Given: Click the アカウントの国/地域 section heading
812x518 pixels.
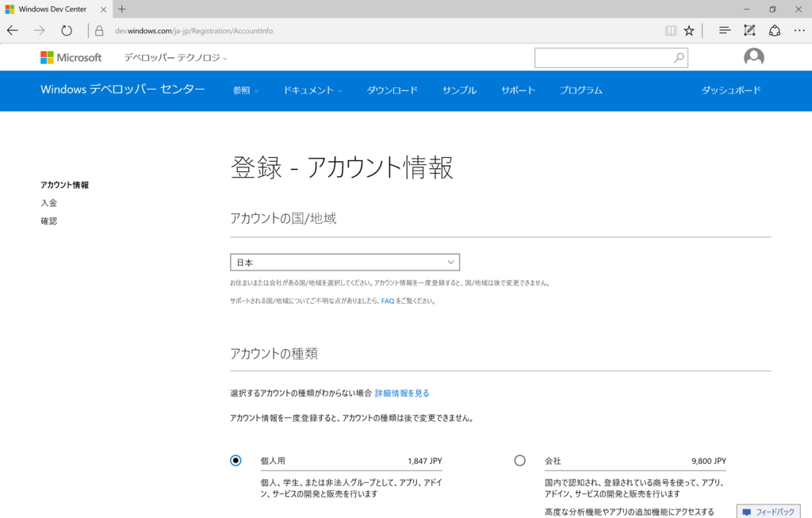Looking at the screenshot, I should [283, 219].
